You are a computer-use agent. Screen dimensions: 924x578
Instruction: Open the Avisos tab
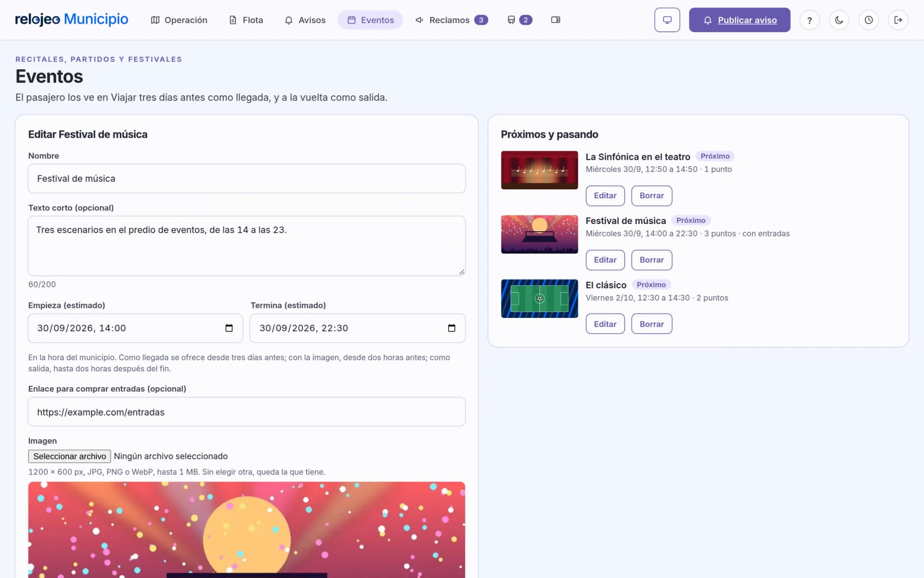(x=305, y=20)
